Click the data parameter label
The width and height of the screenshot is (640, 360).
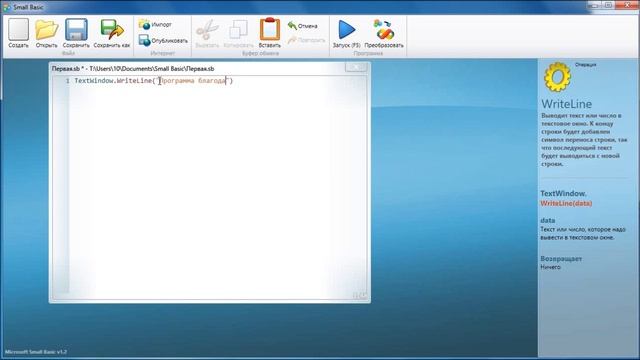(x=548, y=220)
